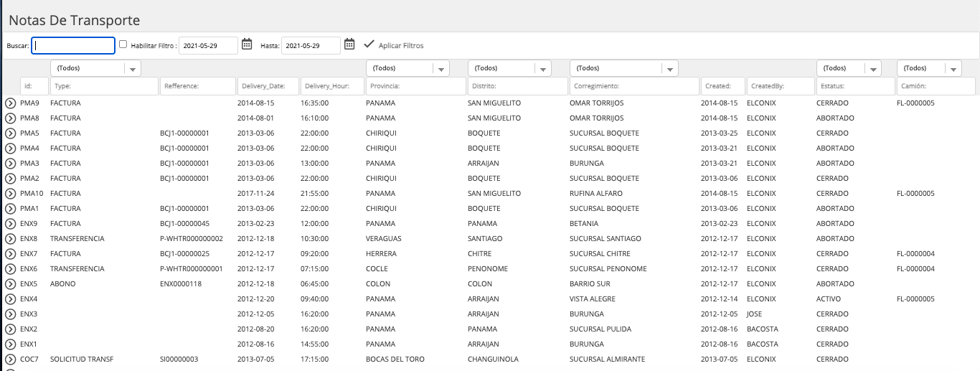Click the Delivery_Date: filter box

(x=268, y=86)
